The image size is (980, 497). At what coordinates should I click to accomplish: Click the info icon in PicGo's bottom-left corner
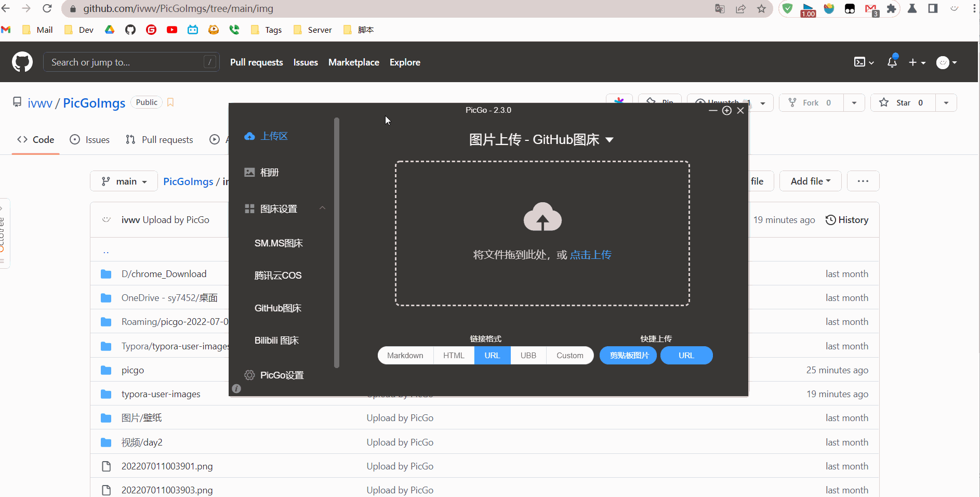pos(236,388)
